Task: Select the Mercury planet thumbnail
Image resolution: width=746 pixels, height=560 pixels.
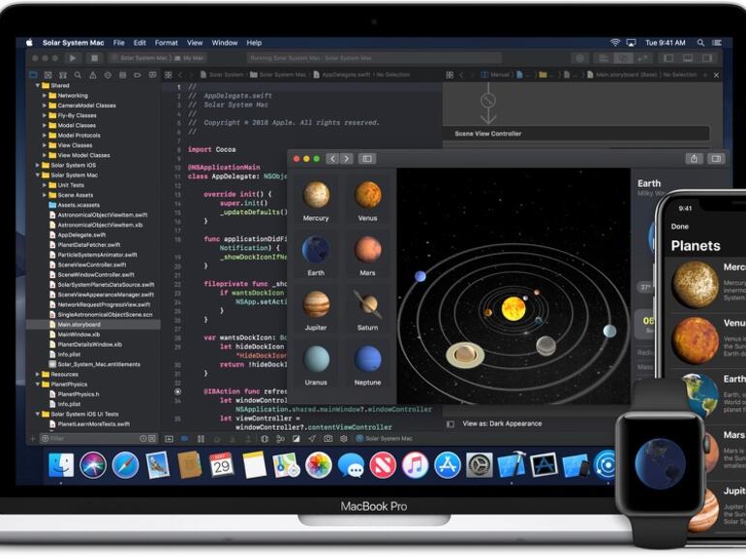Action: 316,201
